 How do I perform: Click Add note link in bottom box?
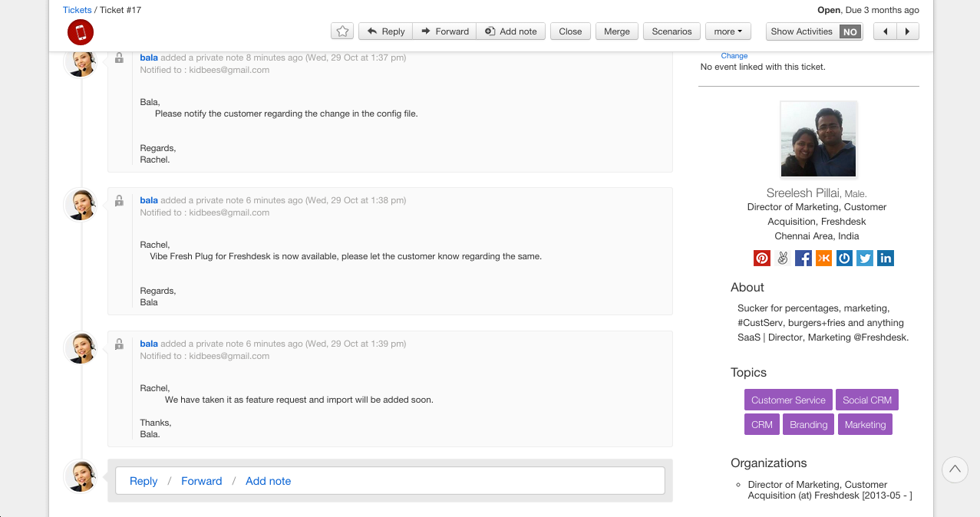269,481
